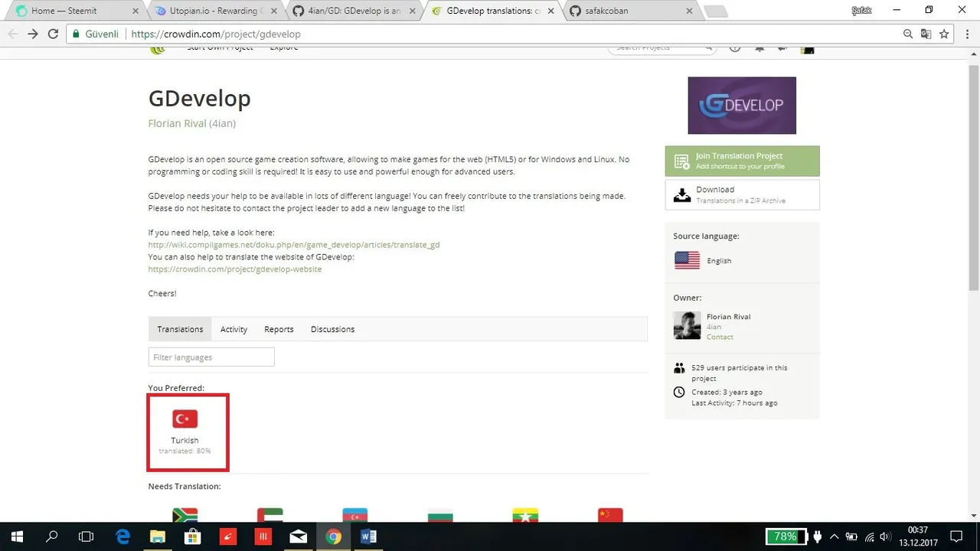Switch to the 4ian/GD GitHub tab
The width and height of the screenshot is (980, 551).
tap(354, 11)
